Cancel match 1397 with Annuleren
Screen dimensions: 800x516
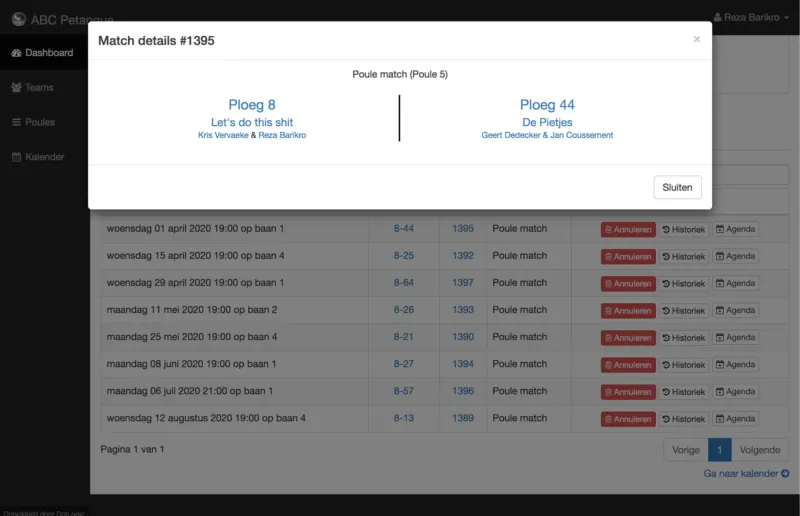click(628, 283)
